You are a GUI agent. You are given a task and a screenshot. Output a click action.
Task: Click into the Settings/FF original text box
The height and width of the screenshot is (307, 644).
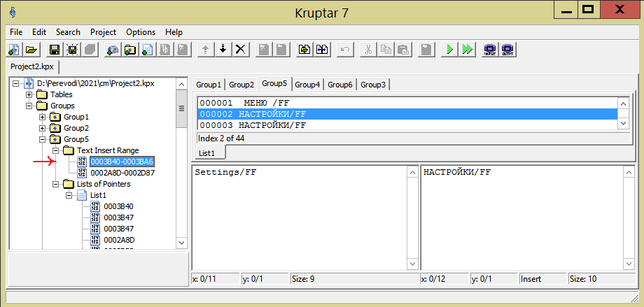click(x=300, y=217)
